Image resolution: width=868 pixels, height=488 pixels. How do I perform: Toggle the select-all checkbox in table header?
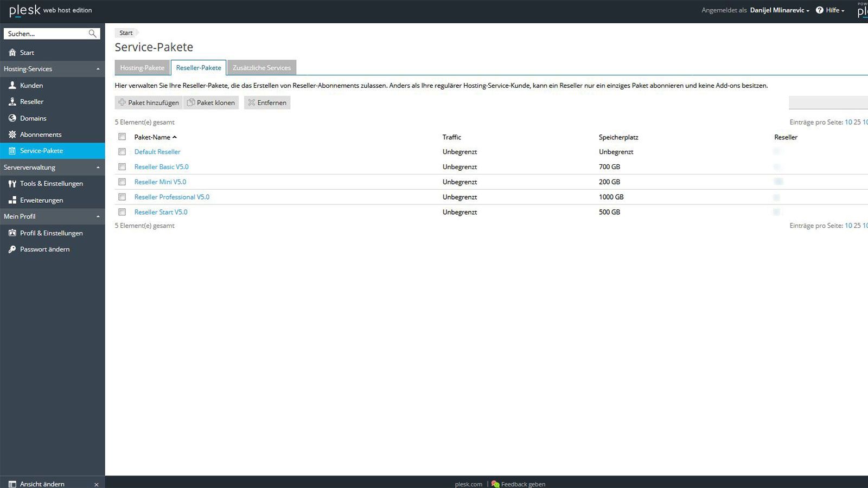pos(122,137)
